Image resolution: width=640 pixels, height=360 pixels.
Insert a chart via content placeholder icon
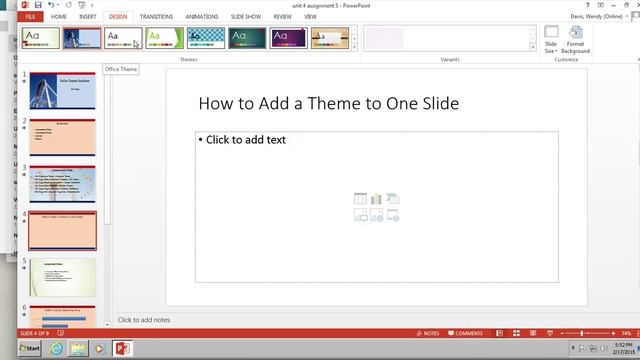tap(376, 199)
